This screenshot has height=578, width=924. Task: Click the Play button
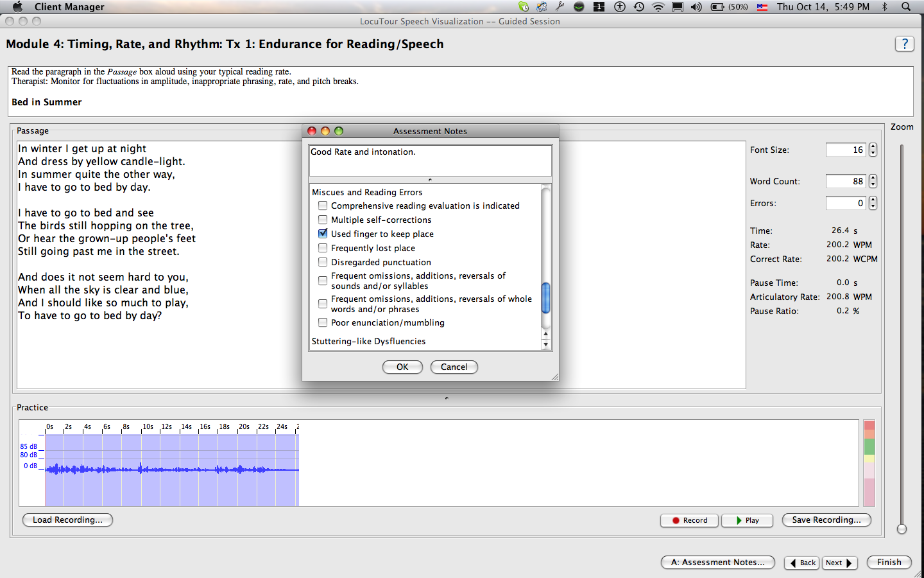tap(747, 520)
